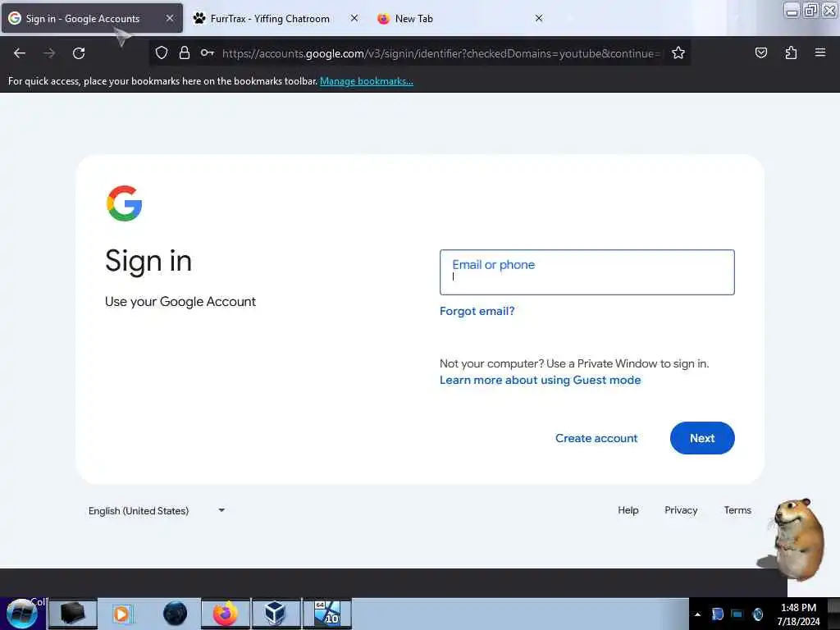Open the tracking protection shield icon
Image resolution: width=840 pixels, height=630 pixels.
click(162, 52)
